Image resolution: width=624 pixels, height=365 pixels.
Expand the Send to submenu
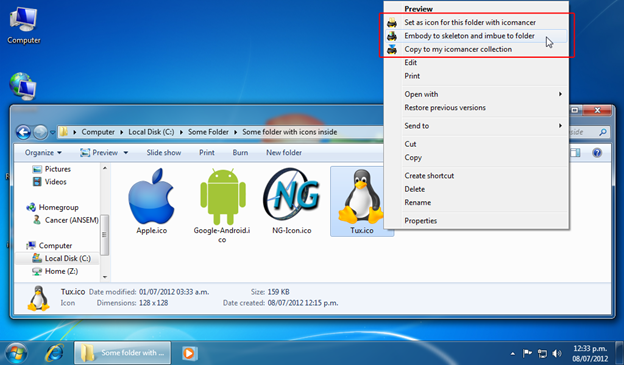[476, 126]
